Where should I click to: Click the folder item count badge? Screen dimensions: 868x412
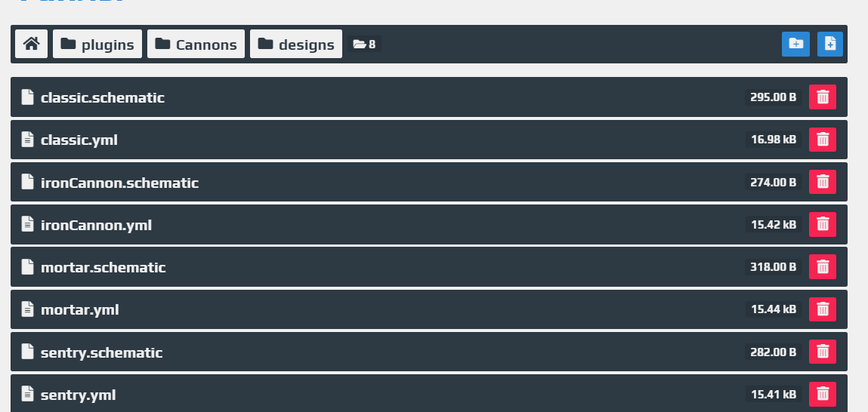364,45
